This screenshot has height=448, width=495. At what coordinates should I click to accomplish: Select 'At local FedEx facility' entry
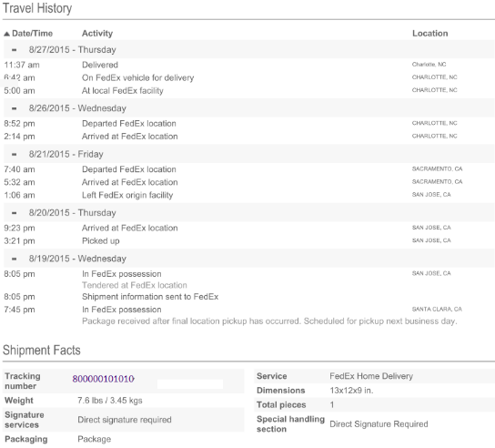click(123, 91)
